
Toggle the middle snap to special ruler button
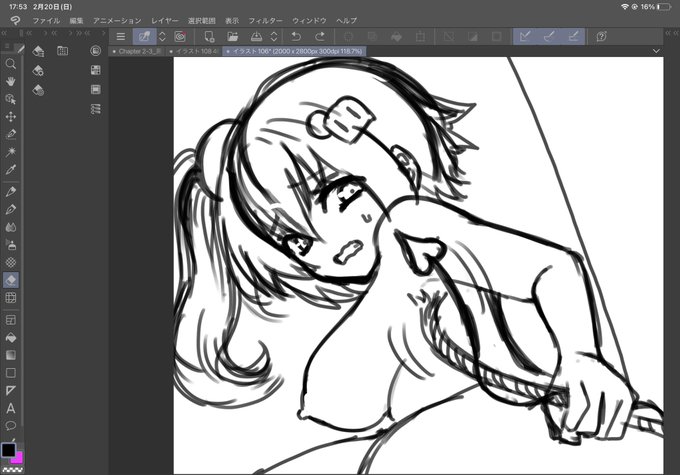point(549,36)
